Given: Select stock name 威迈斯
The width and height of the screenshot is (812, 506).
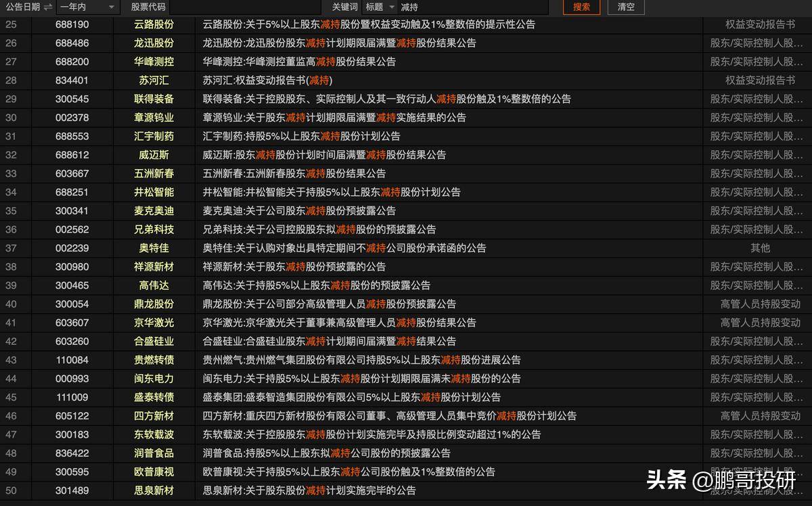Looking at the screenshot, I should pos(154,155).
